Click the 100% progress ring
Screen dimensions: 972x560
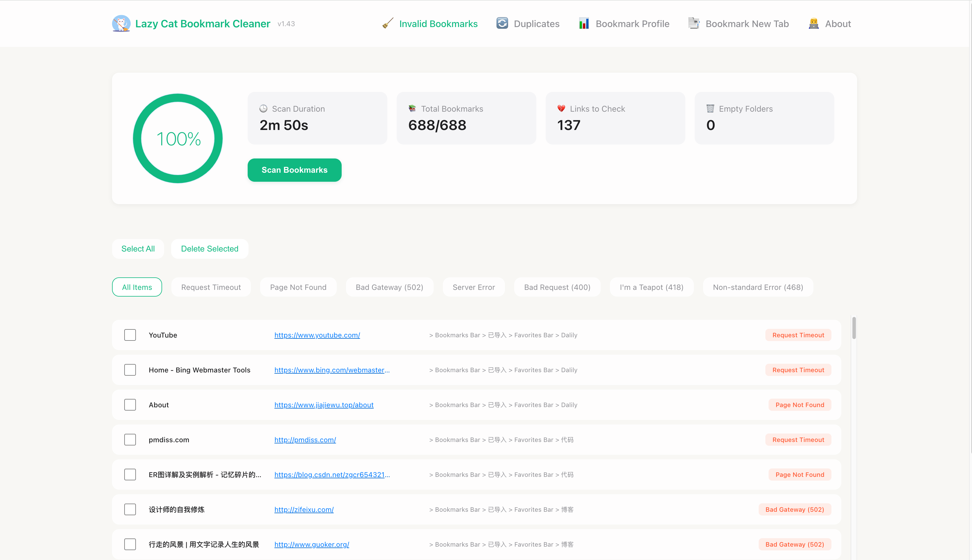point(178,138)
